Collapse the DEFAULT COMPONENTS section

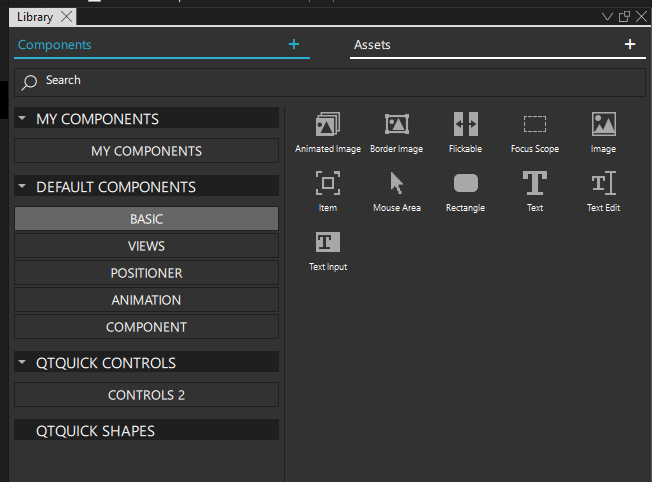click(x=23, y=187)
